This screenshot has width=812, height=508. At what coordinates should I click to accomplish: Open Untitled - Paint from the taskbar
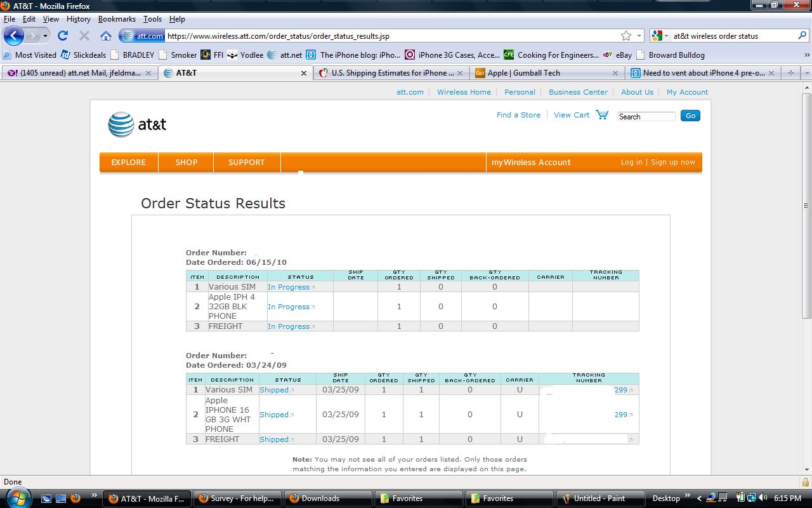(599, 498)
